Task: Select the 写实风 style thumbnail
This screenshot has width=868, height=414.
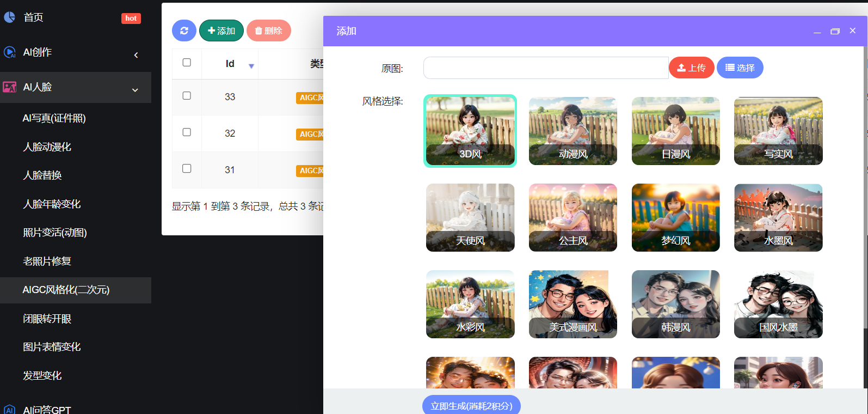Action: coord(778,131)
